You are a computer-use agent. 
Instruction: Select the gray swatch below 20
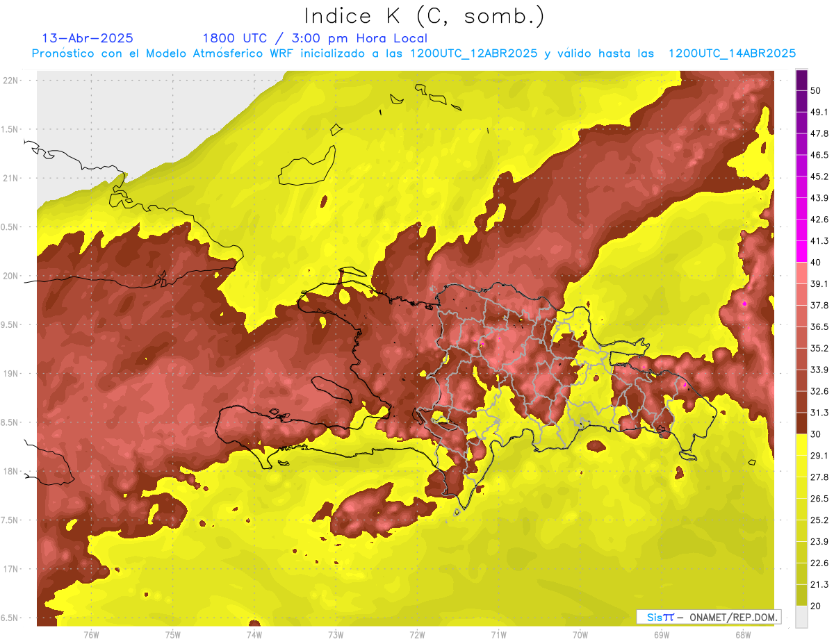click(x=801, y=616)
